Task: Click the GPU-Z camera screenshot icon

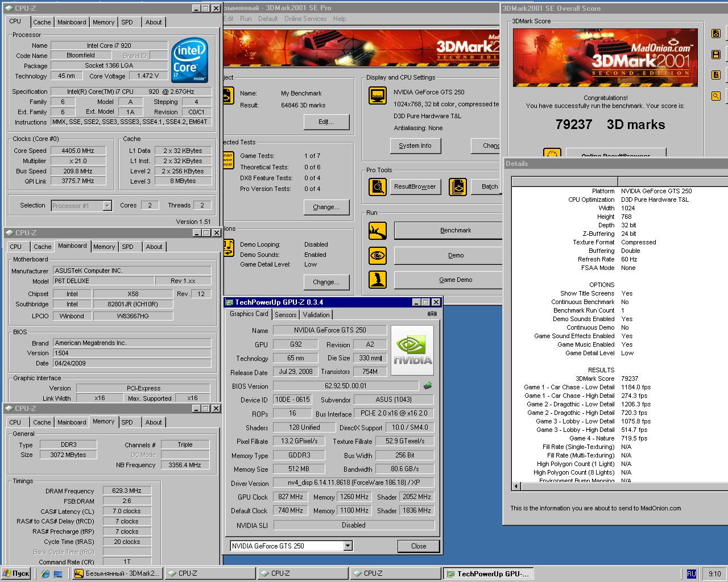Action: tap(432, 314)
